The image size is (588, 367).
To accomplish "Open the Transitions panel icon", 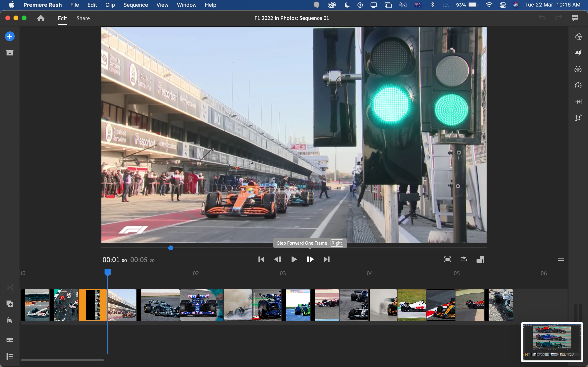I will (x=578, y=53).
